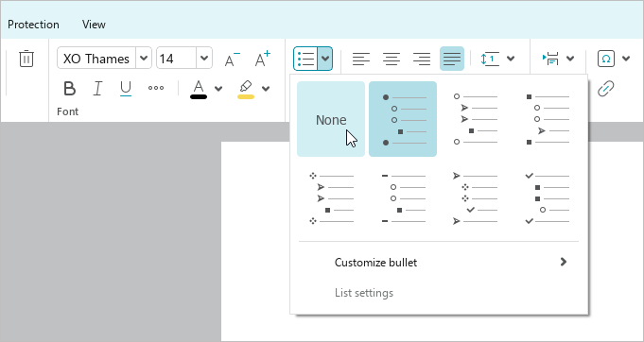Viewport: 644px width, 342px height.
Task: Click the delete trash can icon
Action: (x=26, y=59)
